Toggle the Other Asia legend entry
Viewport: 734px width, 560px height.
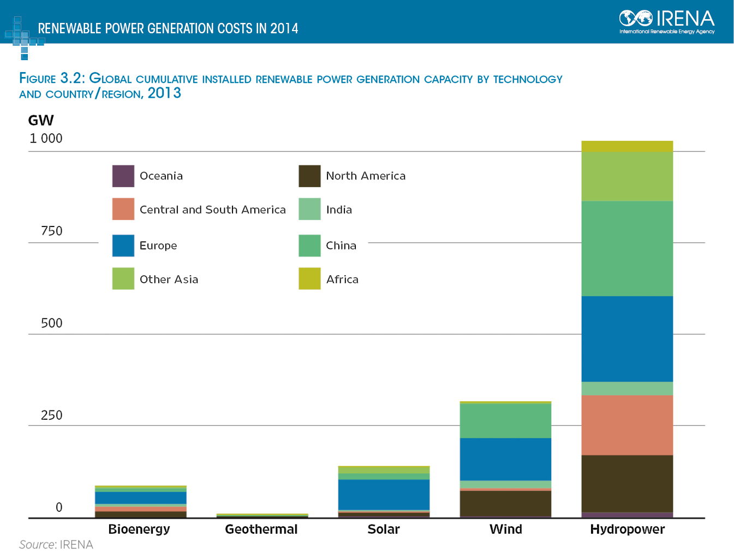pos(169,279)
